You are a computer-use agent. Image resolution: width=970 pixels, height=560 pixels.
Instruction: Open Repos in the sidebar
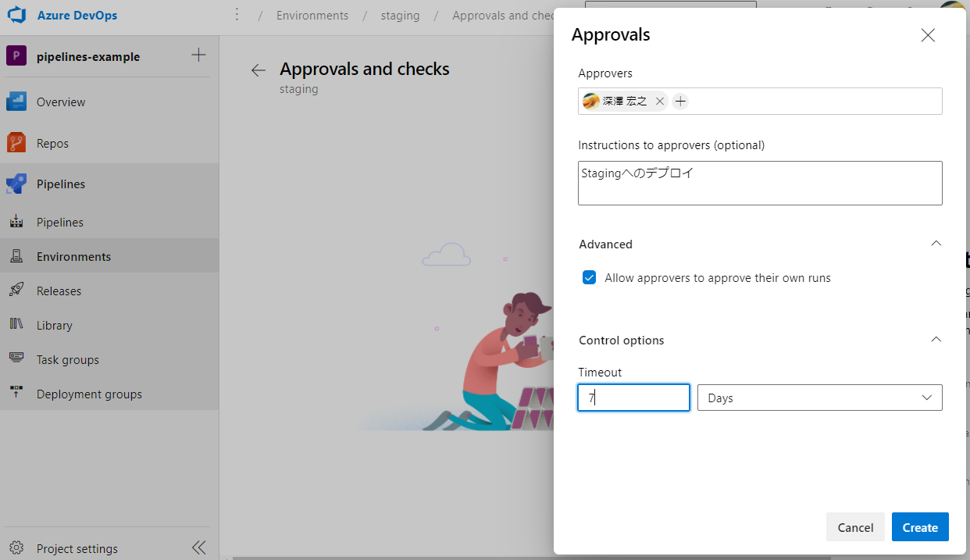coord(52,143)
